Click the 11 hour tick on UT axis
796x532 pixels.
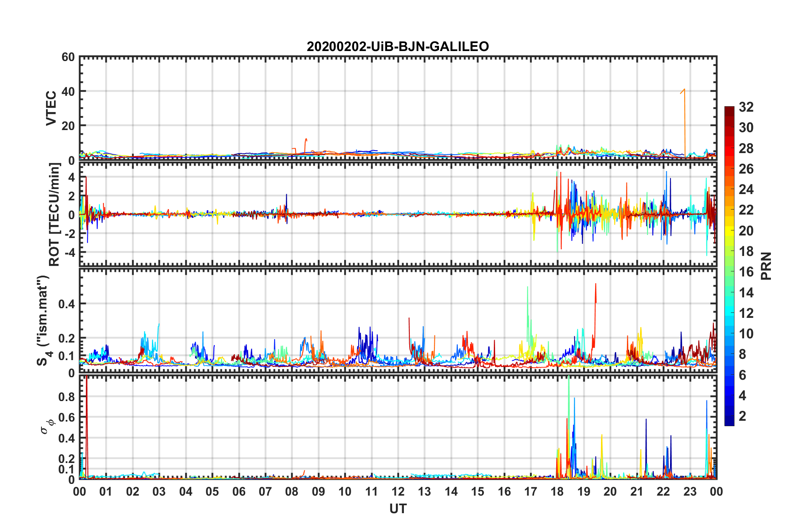click(x=372, y=492)
